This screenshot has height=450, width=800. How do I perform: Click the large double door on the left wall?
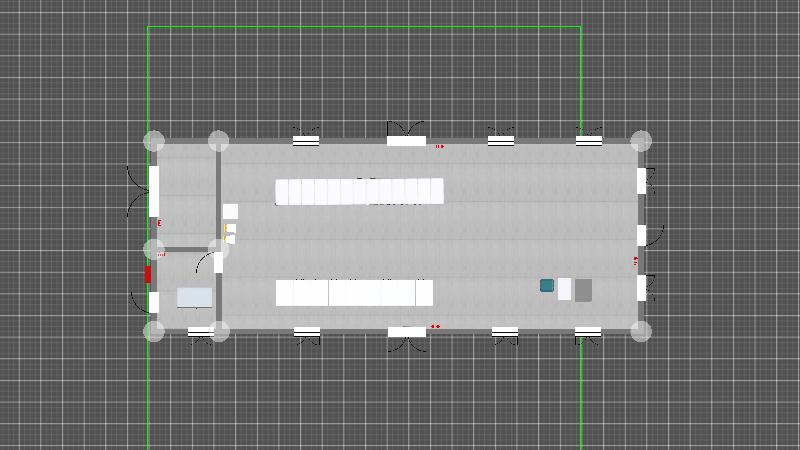tap(152, 191)
